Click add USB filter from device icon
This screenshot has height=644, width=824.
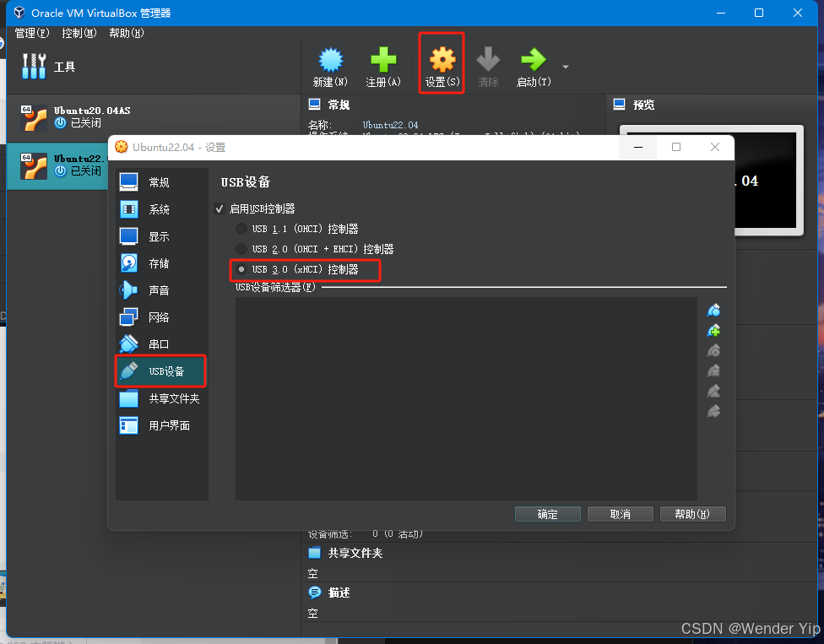point(713,330)
